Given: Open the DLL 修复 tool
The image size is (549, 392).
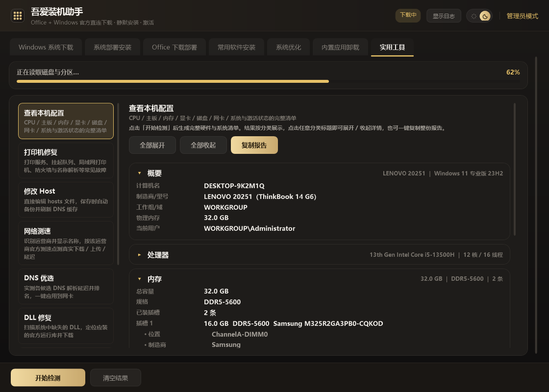Looking at the screenshot, I should tap(66, 325).
